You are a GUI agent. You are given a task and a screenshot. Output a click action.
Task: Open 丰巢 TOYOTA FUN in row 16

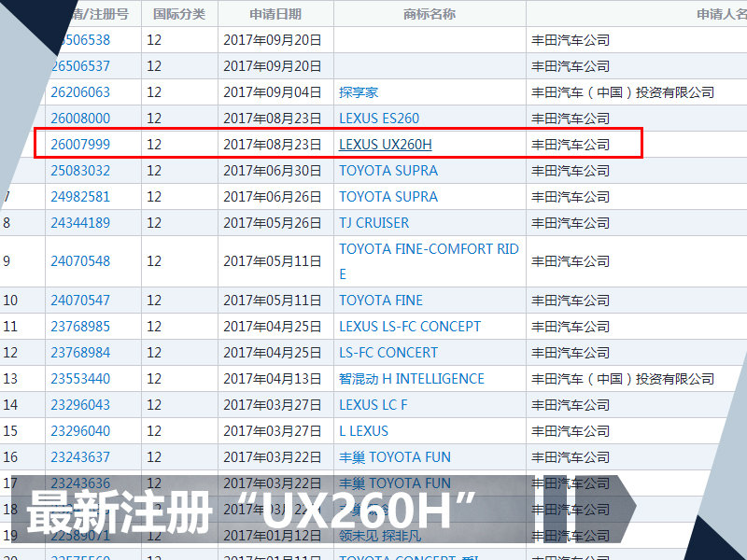(395, 457)
